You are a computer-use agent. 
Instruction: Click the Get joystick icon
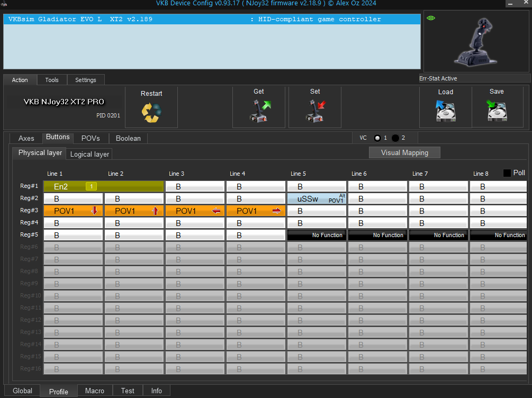[x=260, y=111]
